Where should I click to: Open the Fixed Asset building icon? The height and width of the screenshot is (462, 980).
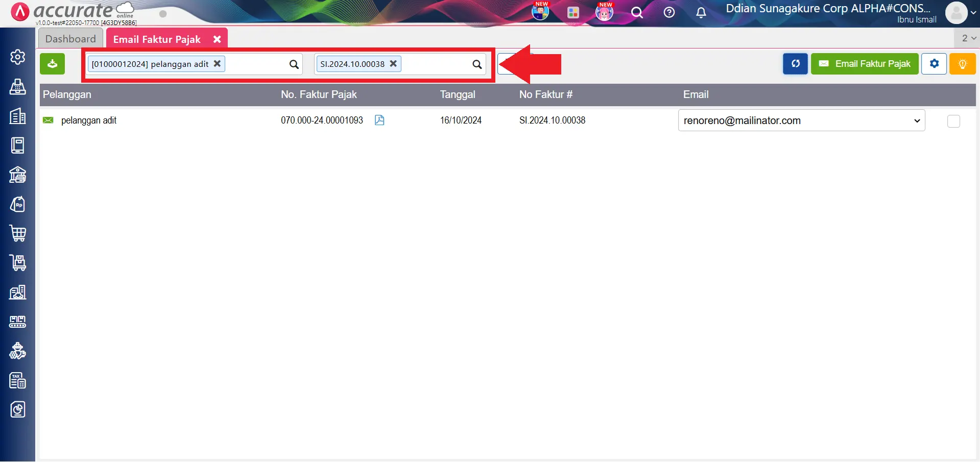tap(18, 293)
